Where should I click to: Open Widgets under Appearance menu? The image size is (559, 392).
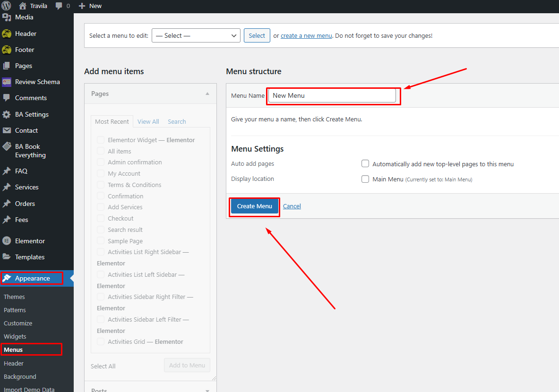[x=15, y=336]
